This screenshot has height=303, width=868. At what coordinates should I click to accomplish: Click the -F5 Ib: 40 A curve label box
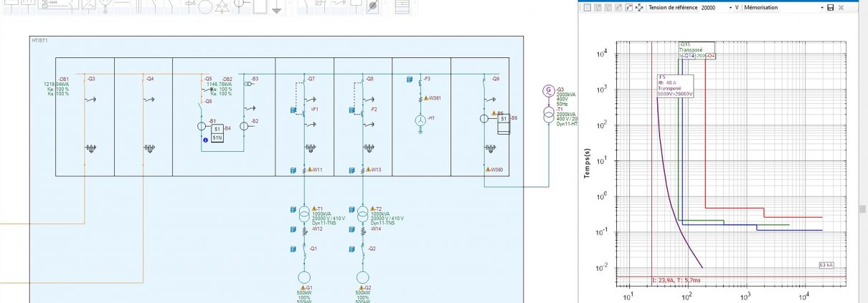click(x=674, y=85)
